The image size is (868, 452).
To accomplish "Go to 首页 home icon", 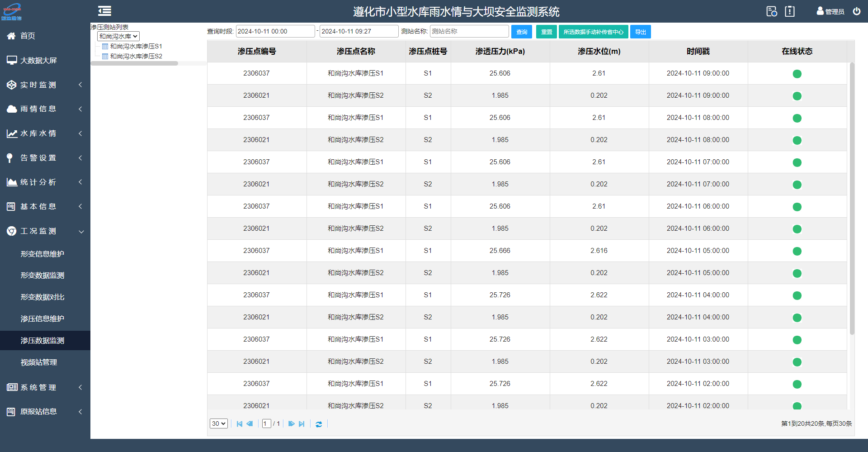I will pyautogui.click(x=11, y=36).
